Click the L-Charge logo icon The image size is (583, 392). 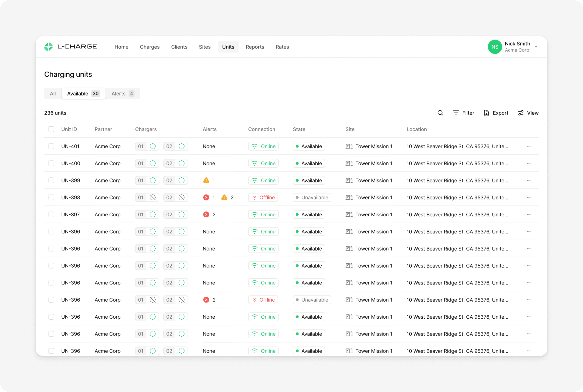tap(48, 47)
